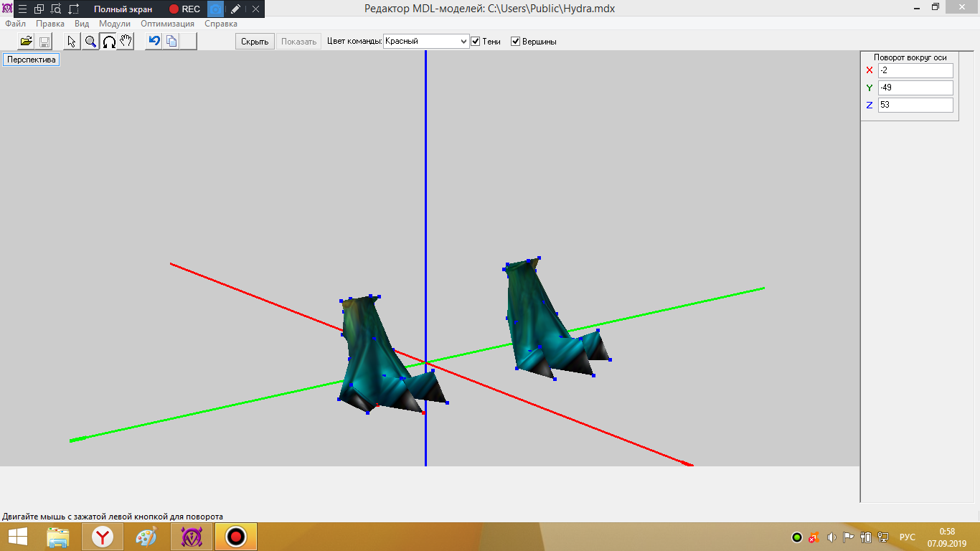This screenshot has height=551, width=980.
Task: Switch input language via РУС indicator
Action: tap(908, 537)
